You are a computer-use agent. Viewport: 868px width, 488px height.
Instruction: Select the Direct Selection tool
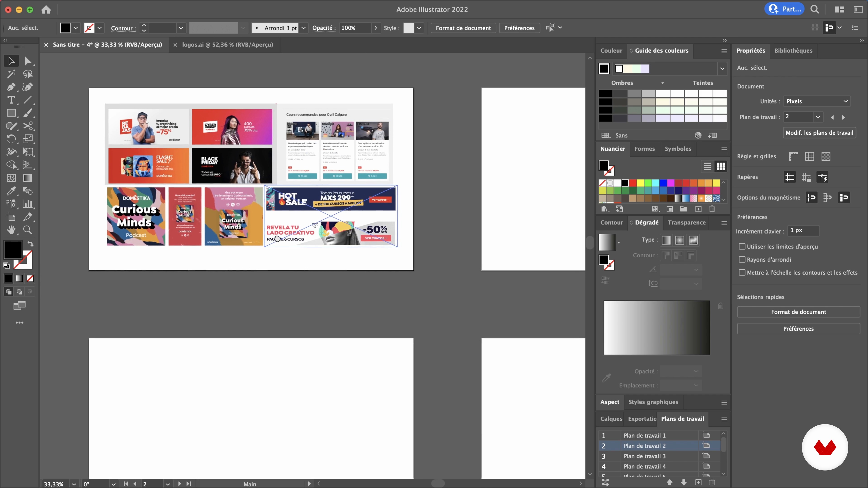tap(28, 61)
